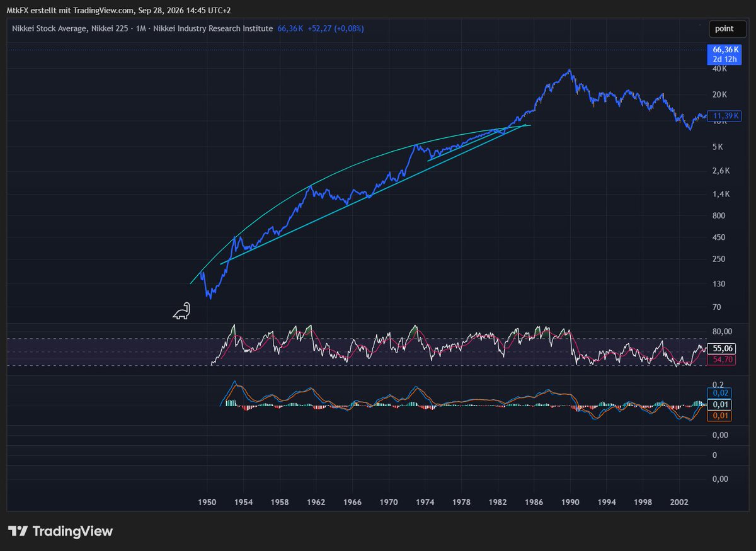Viewport: 756px width, 551px height.
Task: Click the 800 price axis label
Action: 719,215
